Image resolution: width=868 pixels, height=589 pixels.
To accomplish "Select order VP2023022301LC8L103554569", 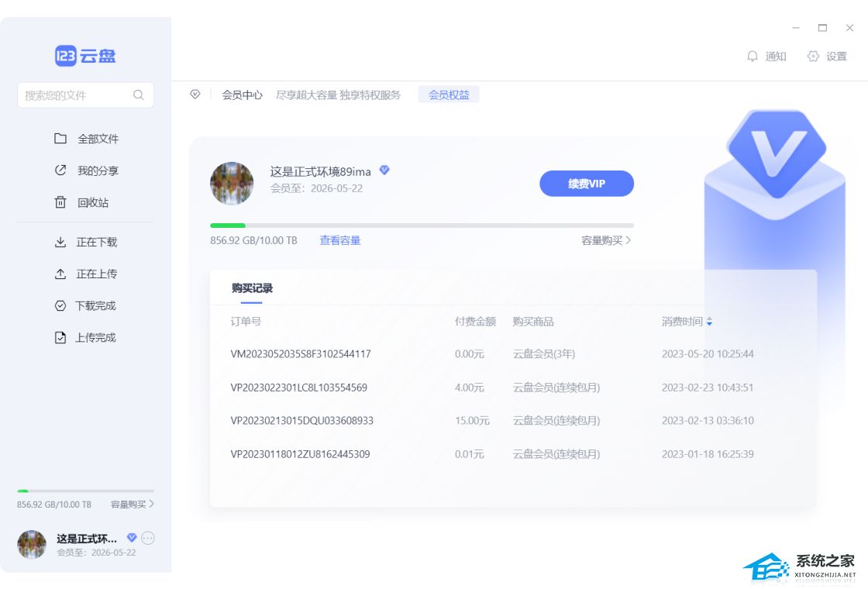I will click(299, 387).
